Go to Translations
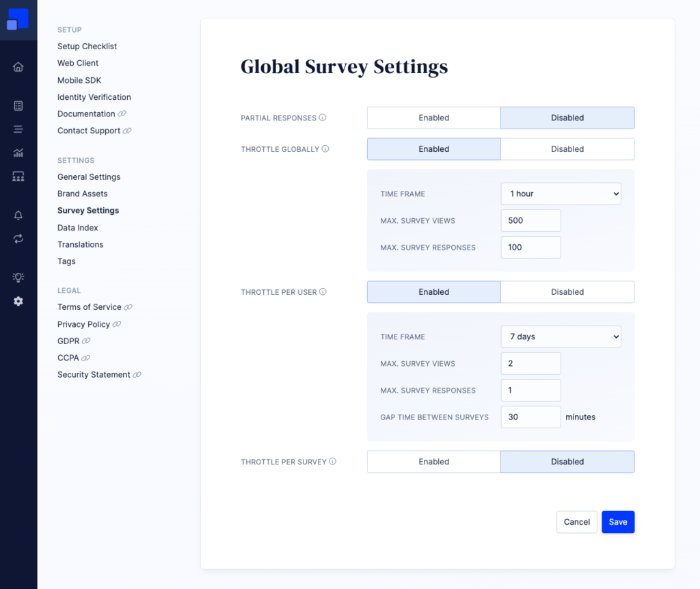700x589 pixels. coord(81,244)
